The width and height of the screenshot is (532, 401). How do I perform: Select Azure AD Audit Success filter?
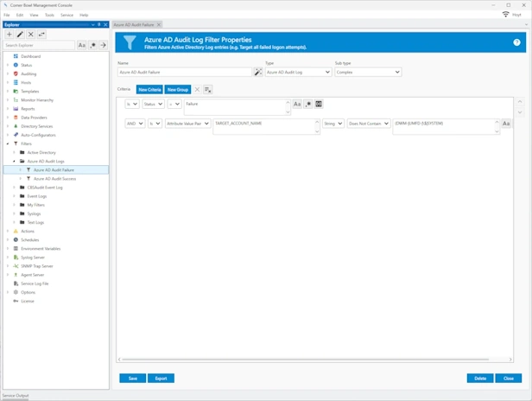[54, 179]
